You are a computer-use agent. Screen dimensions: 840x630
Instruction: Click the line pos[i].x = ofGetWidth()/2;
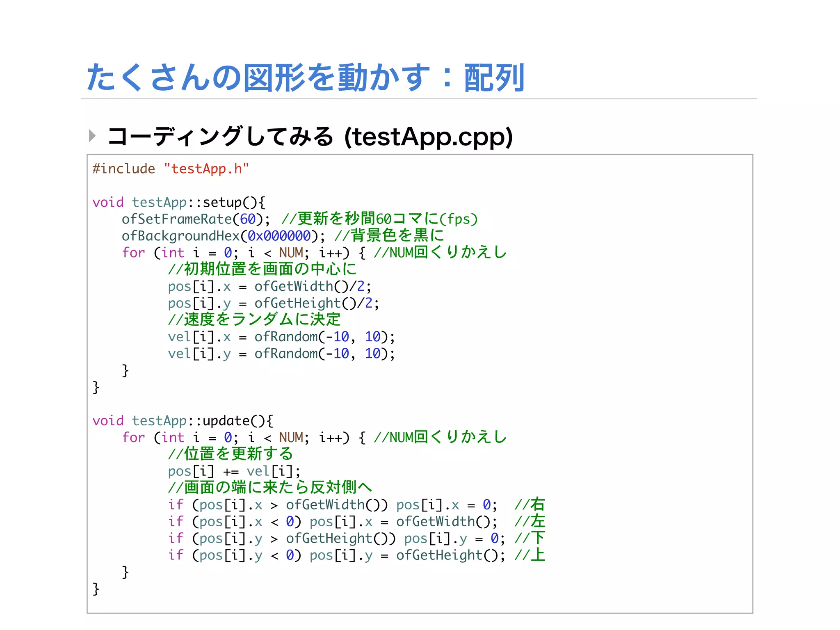[x=269, y=286]
